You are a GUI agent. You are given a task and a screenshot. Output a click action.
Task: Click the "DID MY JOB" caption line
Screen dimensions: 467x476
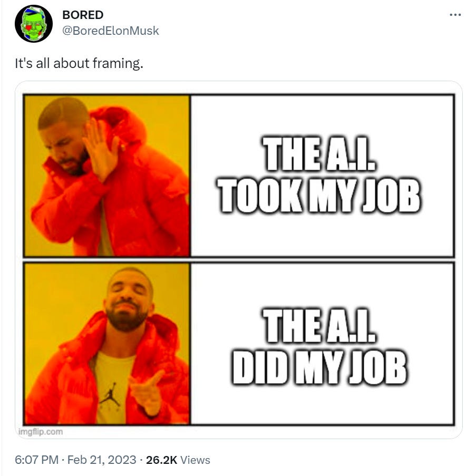click(320, 367)
